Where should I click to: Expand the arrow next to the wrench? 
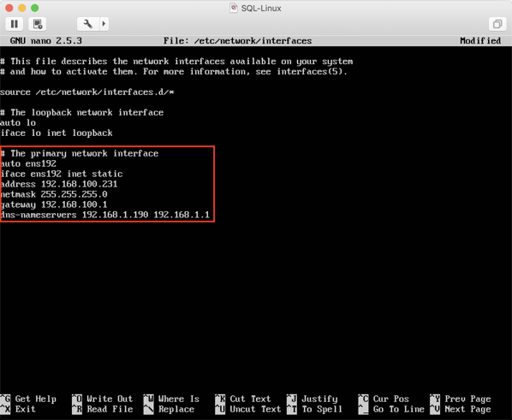[104, 24]
